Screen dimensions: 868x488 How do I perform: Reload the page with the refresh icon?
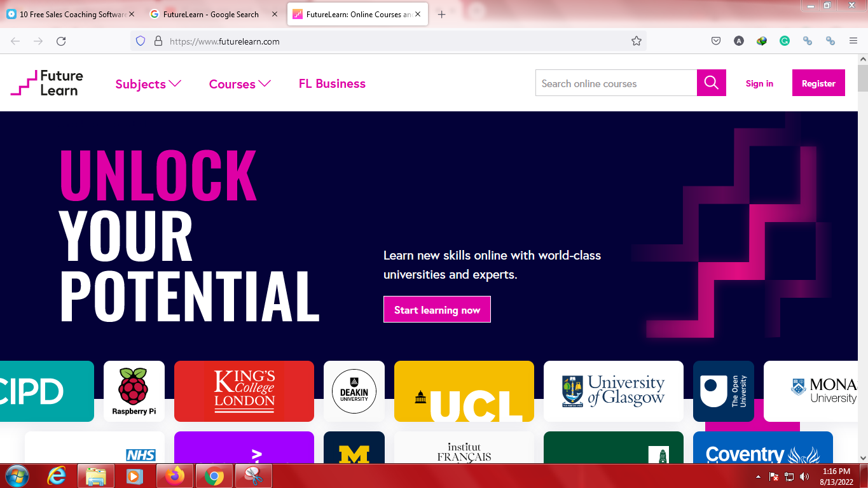61,41
